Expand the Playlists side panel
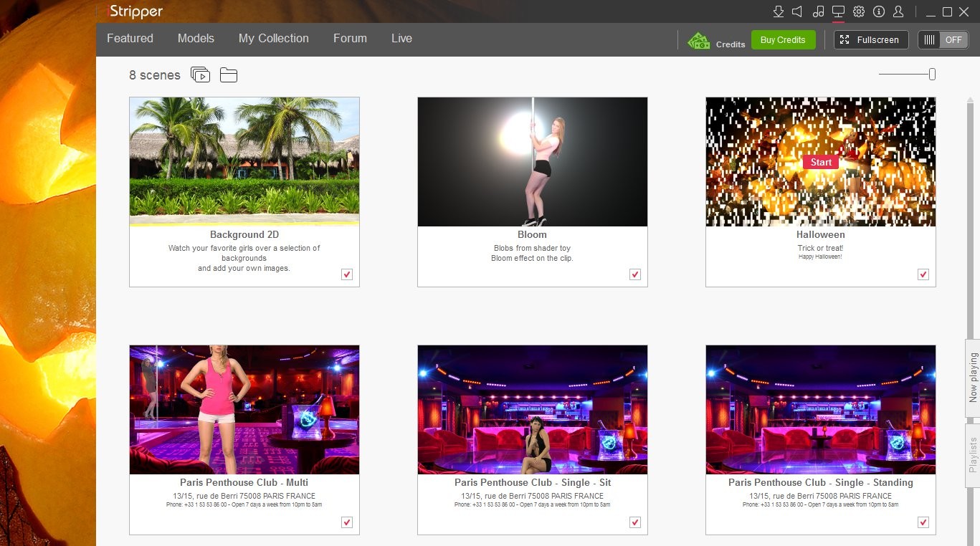 973,455
